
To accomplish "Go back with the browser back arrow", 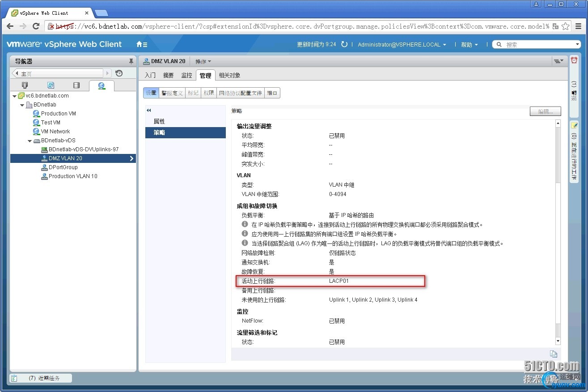I will click(10, 26).
